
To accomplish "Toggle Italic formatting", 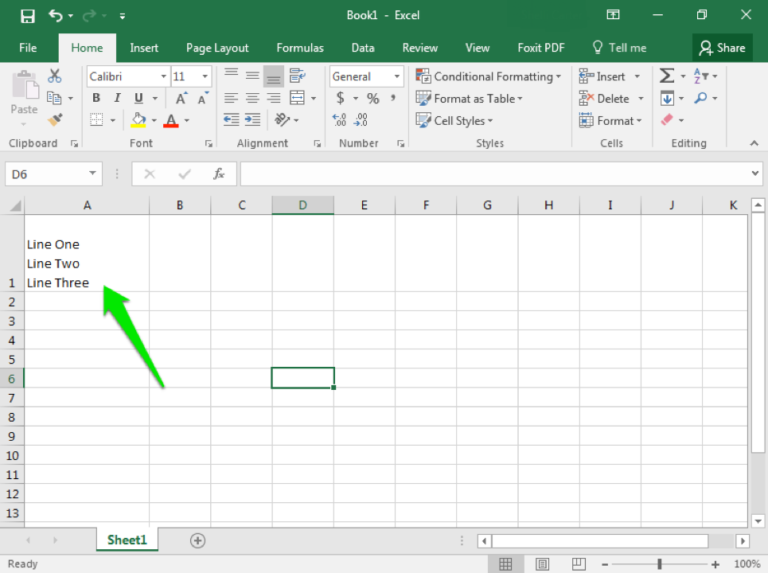I will click(117, 98).
